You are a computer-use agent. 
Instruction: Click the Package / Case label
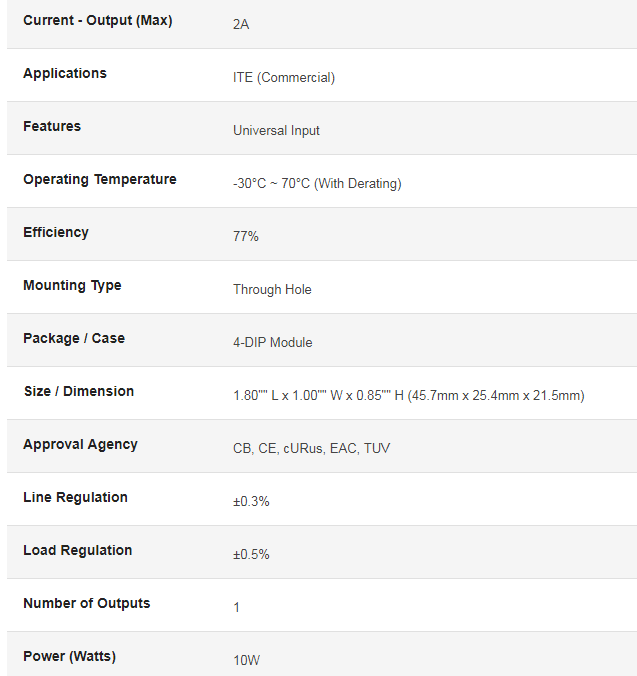[x=74, y=338]
